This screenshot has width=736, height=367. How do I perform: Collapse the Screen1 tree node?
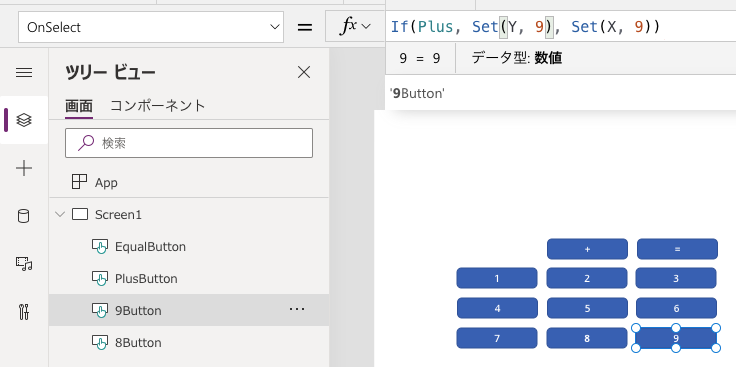pyautogui.click(x=60, y=214)
